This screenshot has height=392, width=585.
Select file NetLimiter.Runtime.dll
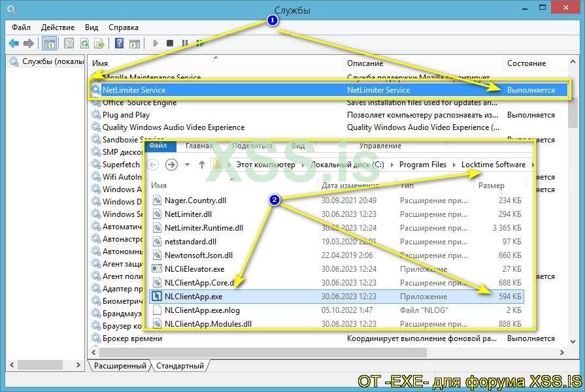pyautogui.click(x=204, y=228)
